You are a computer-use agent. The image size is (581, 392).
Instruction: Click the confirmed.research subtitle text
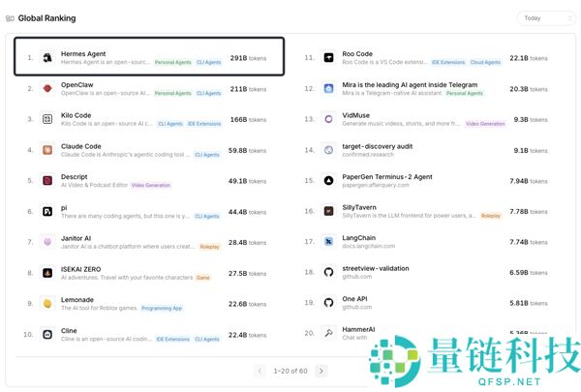tap(368, 155)
